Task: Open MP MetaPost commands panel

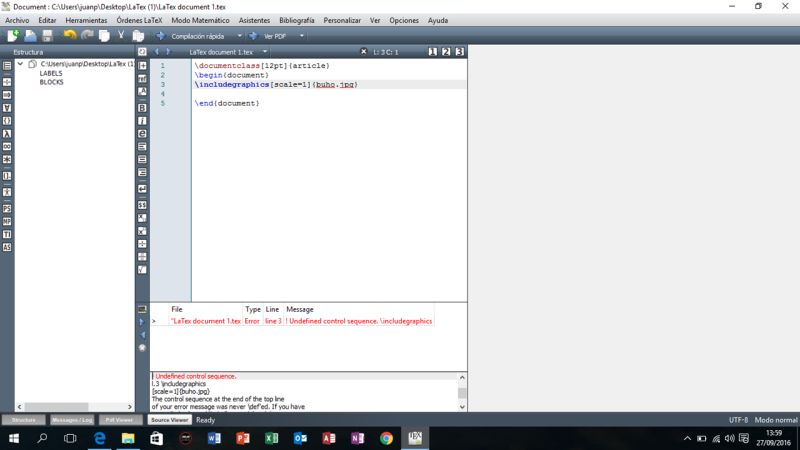Action: coord(7,221)
